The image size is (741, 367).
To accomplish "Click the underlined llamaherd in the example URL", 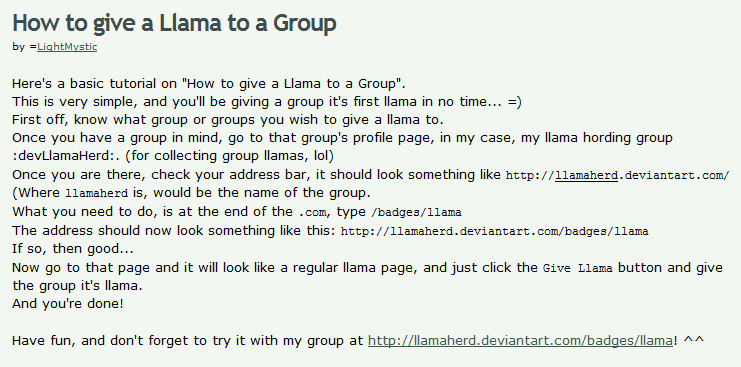I will pos(586,175).
